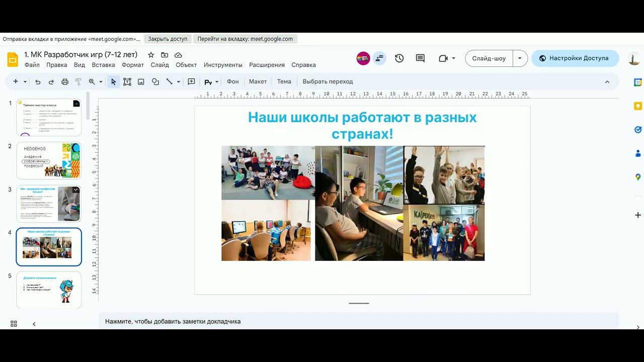Click the Тема theme button
Screen dimensions: 644x362
click(284, 81)
